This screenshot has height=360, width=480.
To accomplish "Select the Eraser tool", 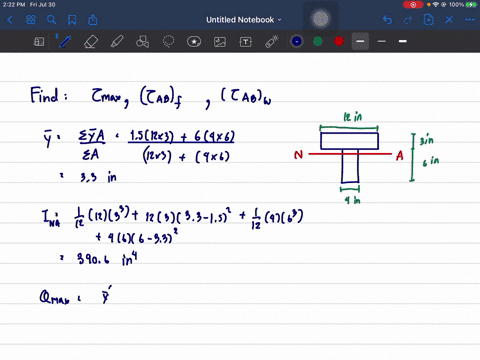I will point(91,42).
